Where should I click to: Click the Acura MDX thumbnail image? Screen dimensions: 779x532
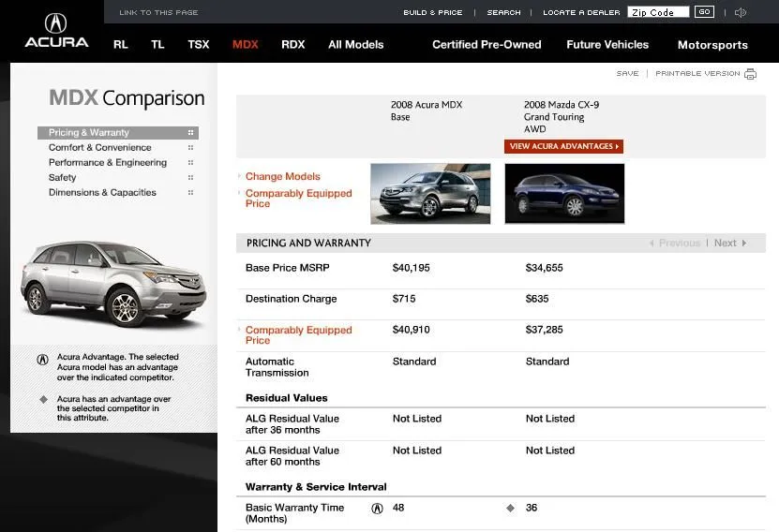430,193
